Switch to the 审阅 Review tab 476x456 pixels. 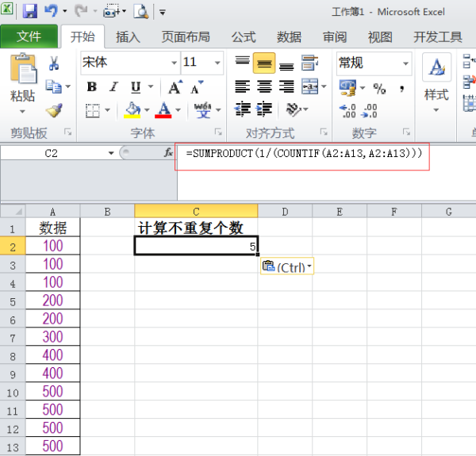point(334,37)
